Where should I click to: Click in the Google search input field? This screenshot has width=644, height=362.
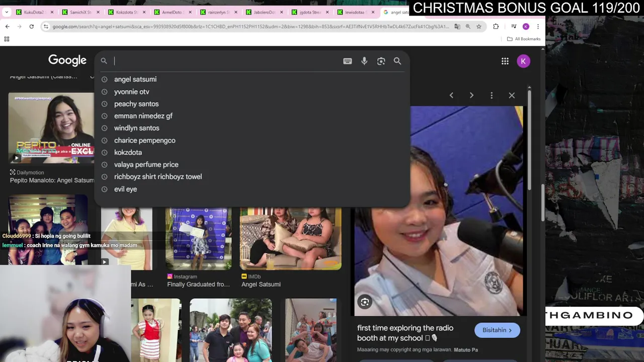pyautogui.click(x=226, y=61)
